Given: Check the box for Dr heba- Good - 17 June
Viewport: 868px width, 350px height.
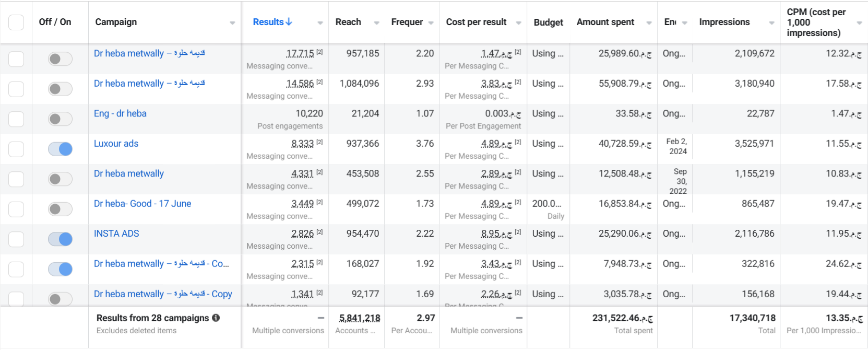Looking at the screenshot, I should point(16,209).
